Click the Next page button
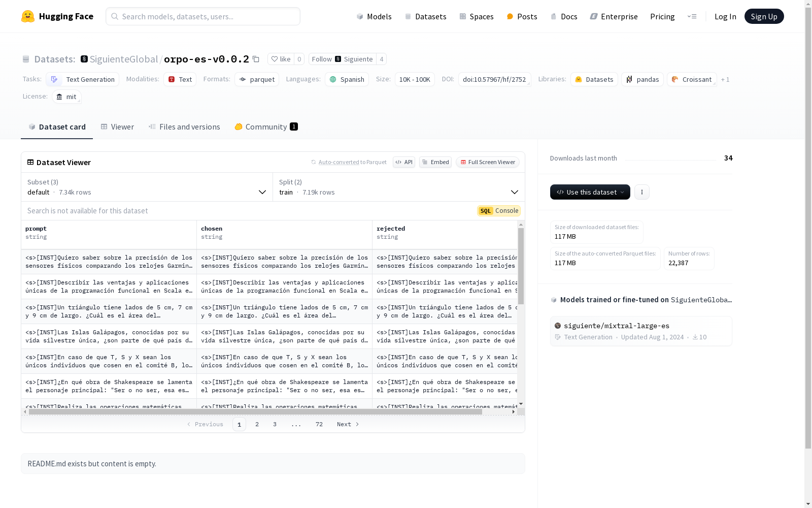 pyautogui.click(x=348, y=424)
